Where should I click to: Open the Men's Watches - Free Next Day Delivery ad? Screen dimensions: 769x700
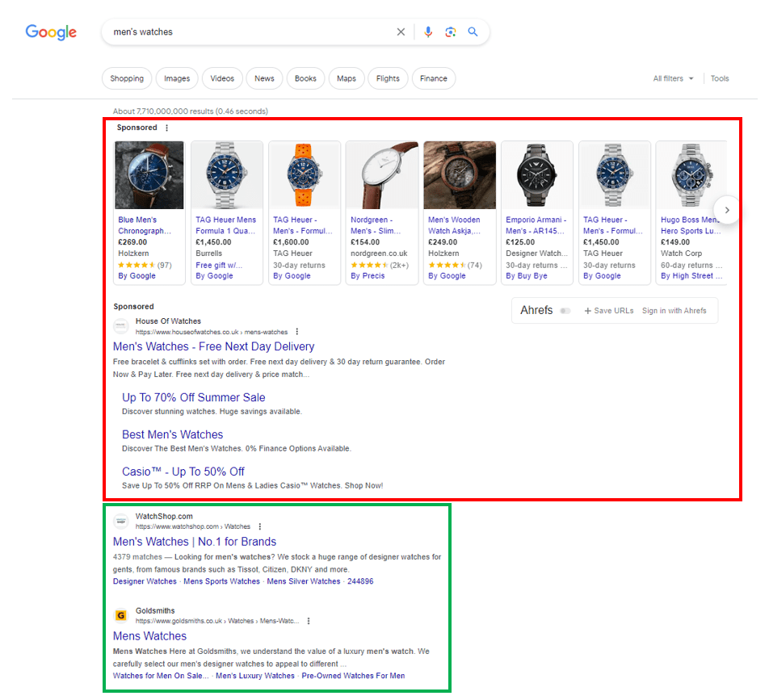pyautogui.click(x=214, y=346)
